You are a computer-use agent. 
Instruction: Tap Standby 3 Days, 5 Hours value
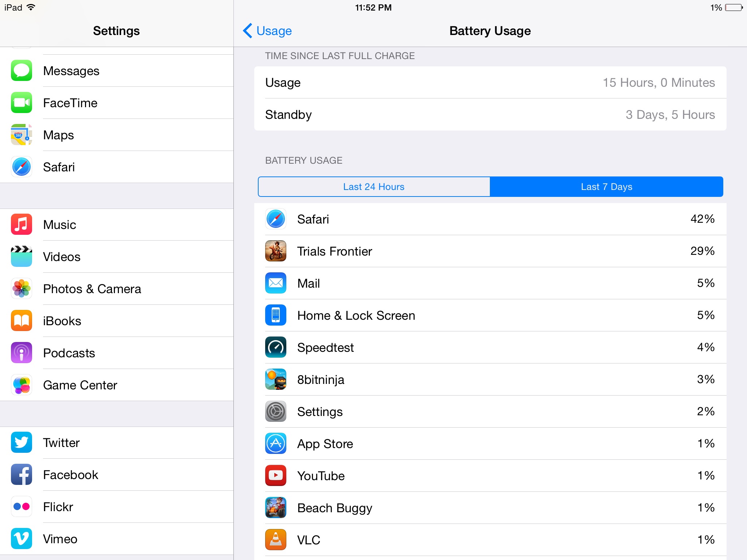pyautogui.click(x=670, y=115)
